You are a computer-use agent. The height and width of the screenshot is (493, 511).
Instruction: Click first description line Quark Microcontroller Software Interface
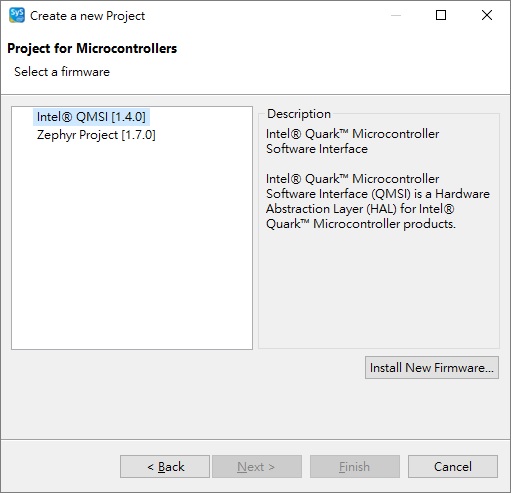pyautogui.click(x=352, y=141)
